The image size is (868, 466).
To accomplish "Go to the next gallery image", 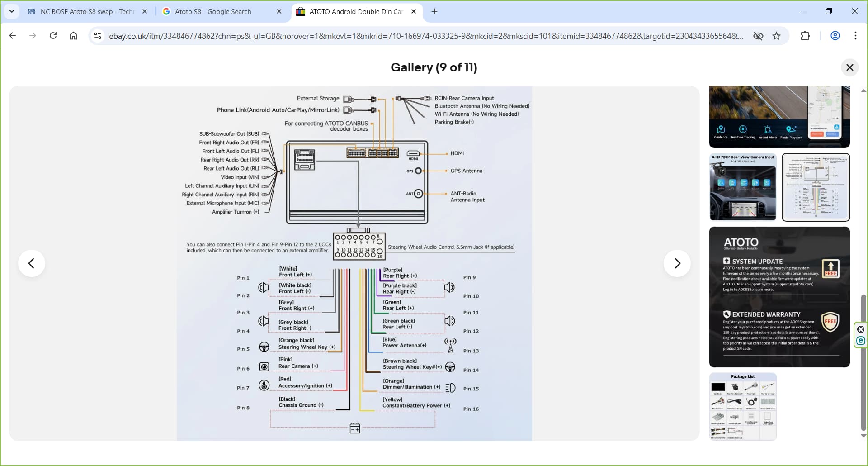I will pos(677,263).
